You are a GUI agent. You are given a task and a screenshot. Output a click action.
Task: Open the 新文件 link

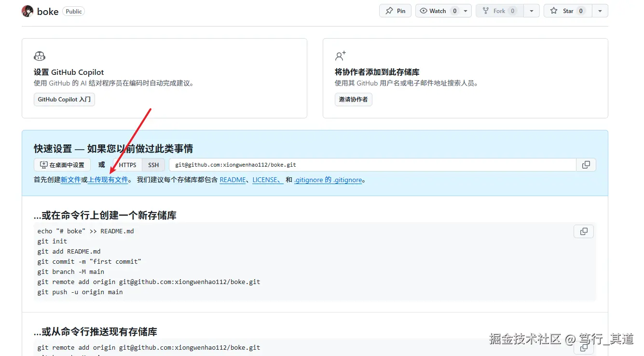70,180
